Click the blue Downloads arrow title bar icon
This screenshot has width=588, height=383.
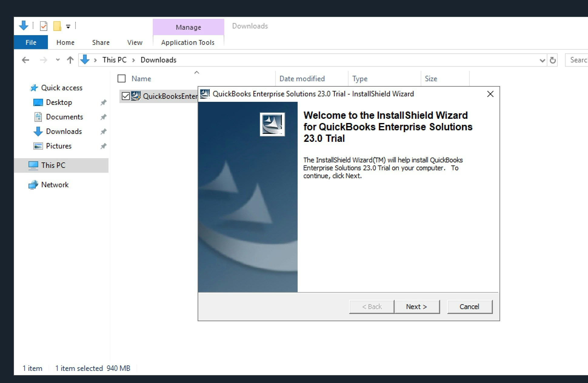click(x=24, y=25)
